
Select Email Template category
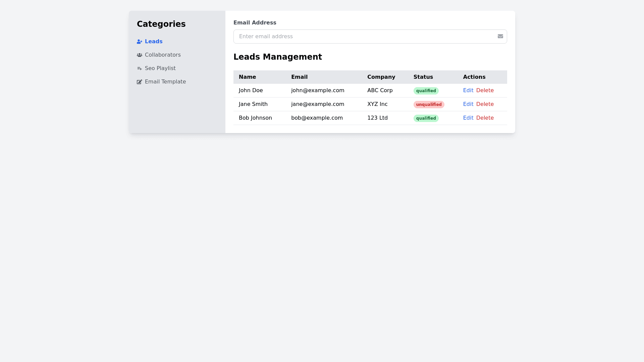(165, 82)
